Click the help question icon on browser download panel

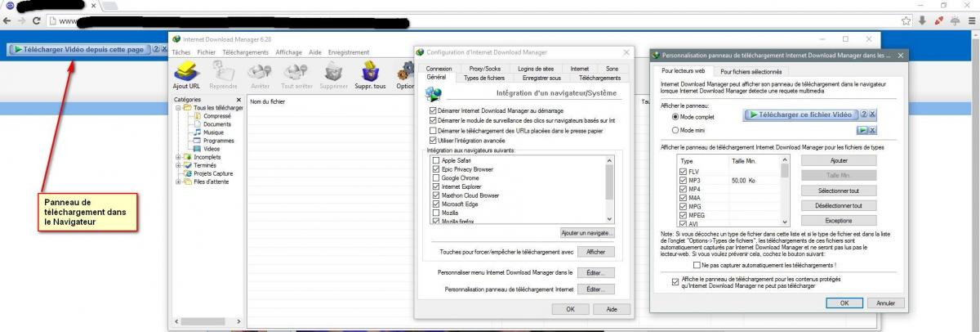(156, 49)
